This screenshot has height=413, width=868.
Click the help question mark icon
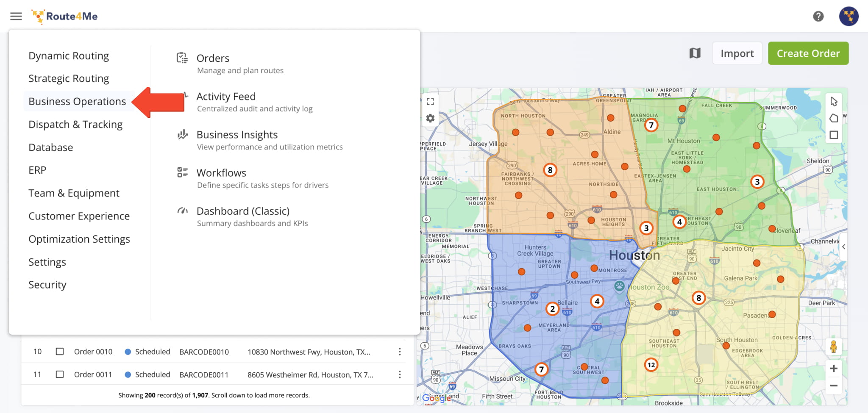pos(818,17)
